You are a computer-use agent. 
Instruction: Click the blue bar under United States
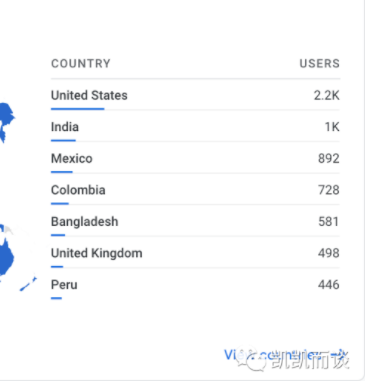[78, 109]
